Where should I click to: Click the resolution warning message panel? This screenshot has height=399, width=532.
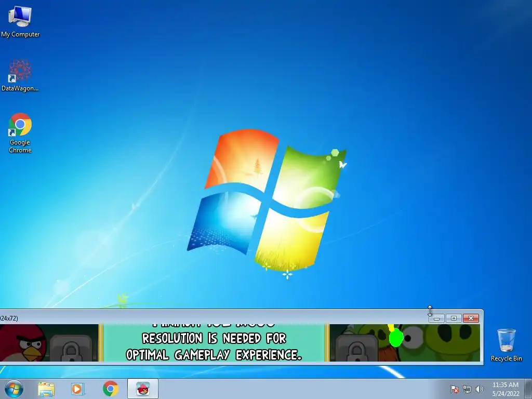[x=214, y=343]
